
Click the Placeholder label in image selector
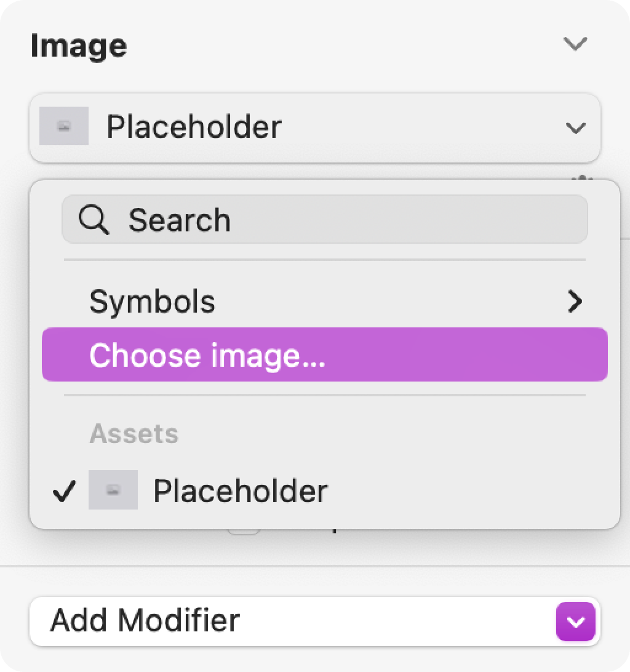(x=194, y=127)
